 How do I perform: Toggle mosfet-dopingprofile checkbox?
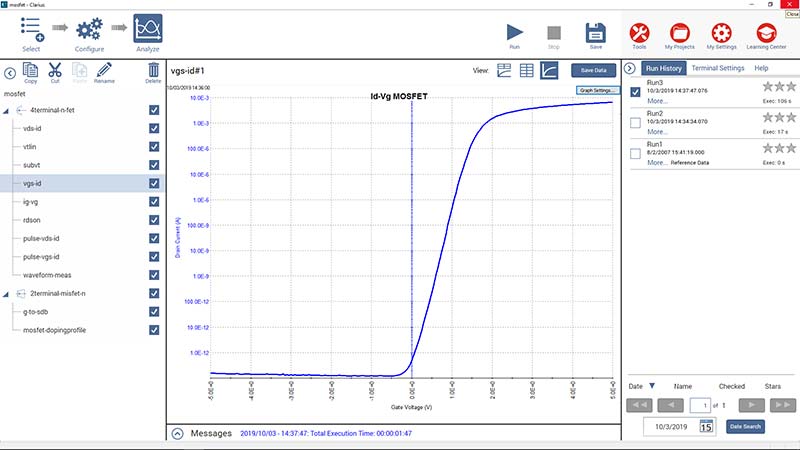click(x=154, y=329)
